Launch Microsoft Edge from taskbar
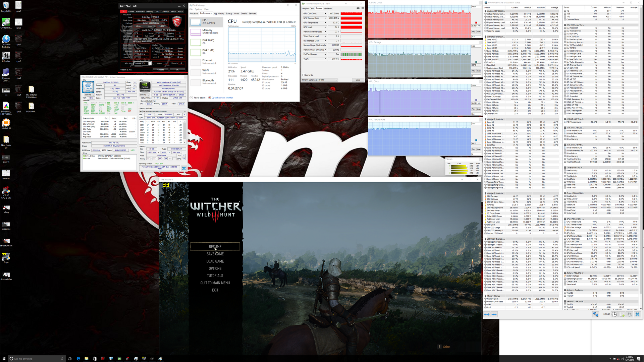 78,359
